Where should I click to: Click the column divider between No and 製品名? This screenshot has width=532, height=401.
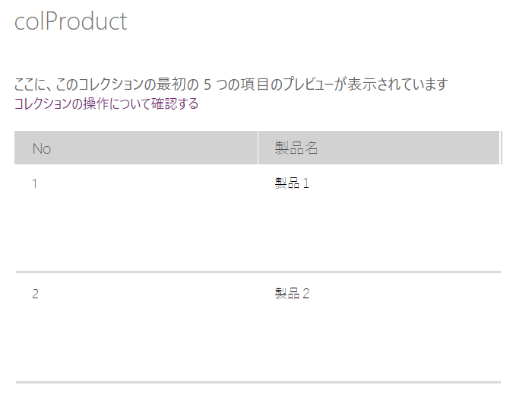[x=258, y=148]
